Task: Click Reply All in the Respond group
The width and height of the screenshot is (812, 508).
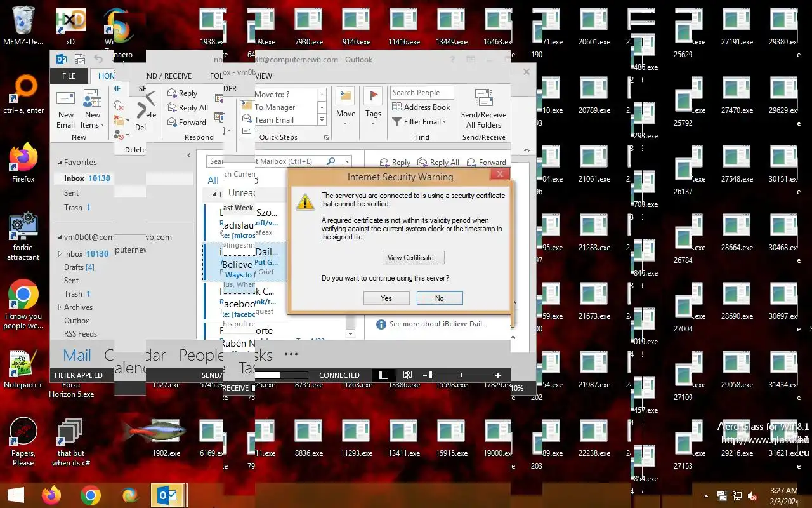Action: click(x=188, y=108)
